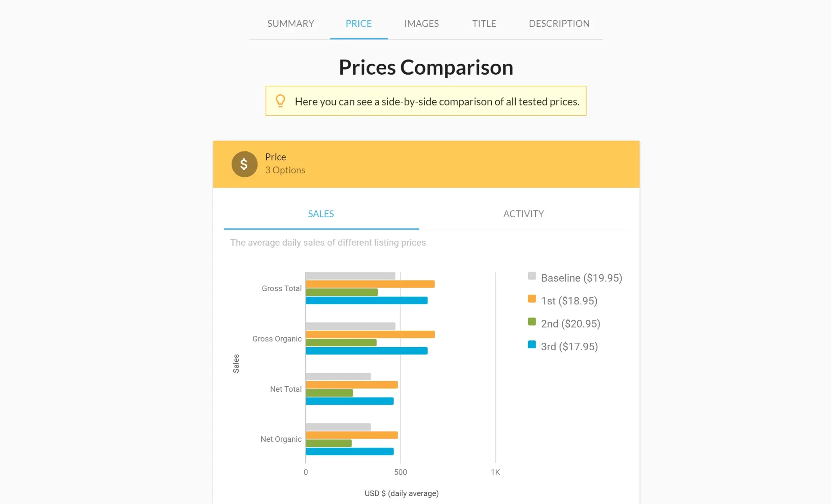This screenshot has width=831, height=504.
Task: Open the DESCRIPTION tab
Action: pos(559,23)
